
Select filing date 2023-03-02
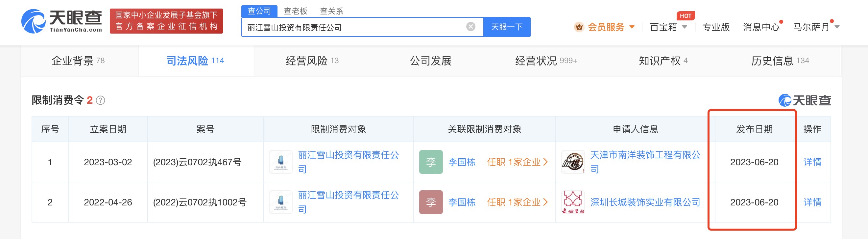pyautogui.click(x=108, y=162)
